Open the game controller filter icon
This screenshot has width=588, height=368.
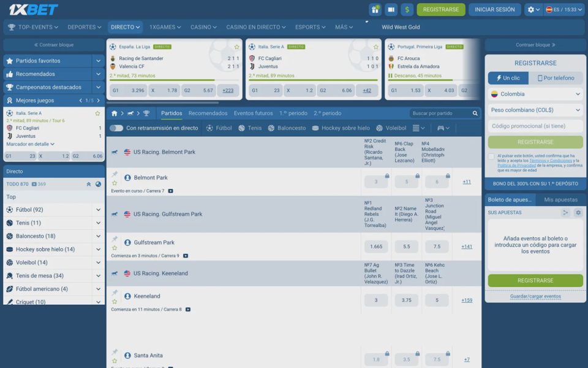(x=443, y=128)
